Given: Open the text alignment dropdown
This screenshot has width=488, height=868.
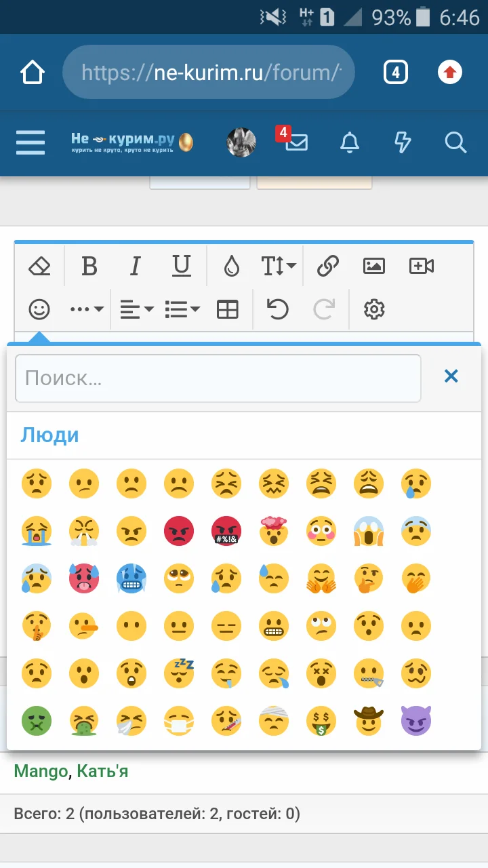Looking at the screenshot, I should coord(137,310).
